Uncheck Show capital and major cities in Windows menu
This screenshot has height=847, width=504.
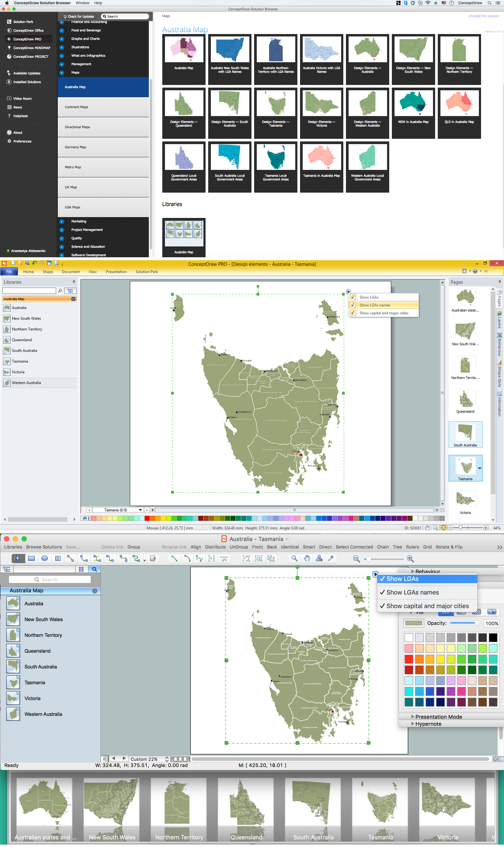384,313
